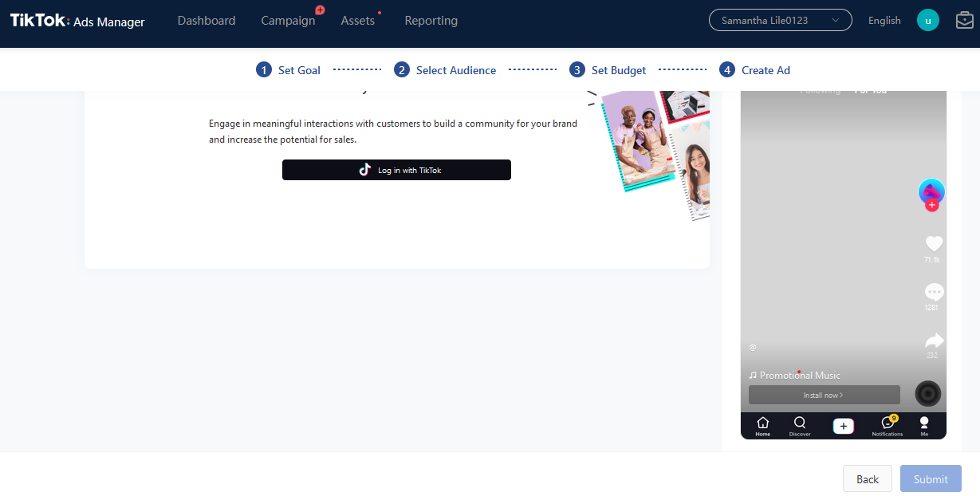The height and width of the screenshot is (496, 980).
Task: Tap the Discover search icon in preview
Action: 800,427
